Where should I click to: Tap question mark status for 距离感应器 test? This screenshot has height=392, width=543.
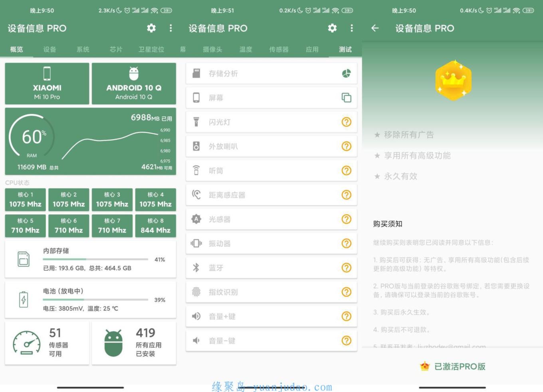347,195
